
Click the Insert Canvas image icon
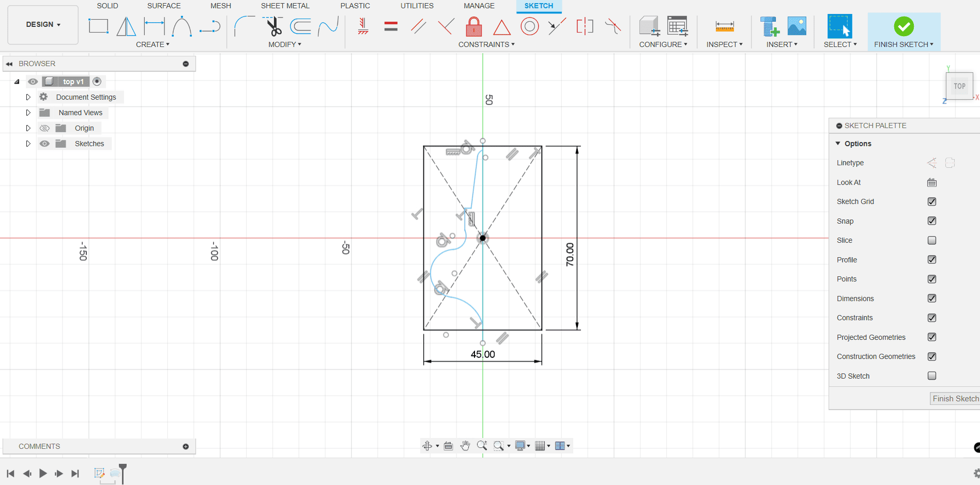[x=797, y=26]
